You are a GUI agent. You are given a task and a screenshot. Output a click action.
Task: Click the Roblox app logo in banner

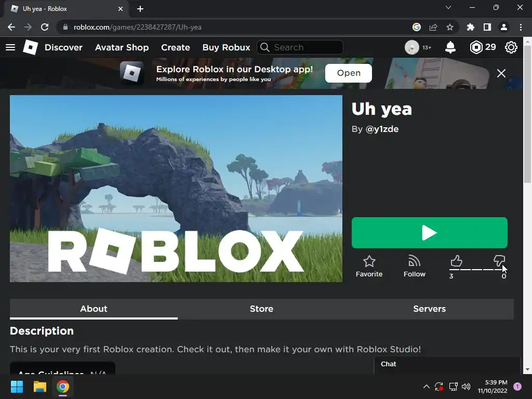(131, 73)
